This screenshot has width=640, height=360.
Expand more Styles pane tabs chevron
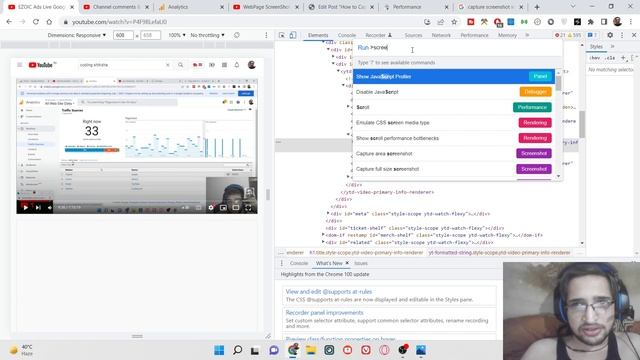coord(612,47)
